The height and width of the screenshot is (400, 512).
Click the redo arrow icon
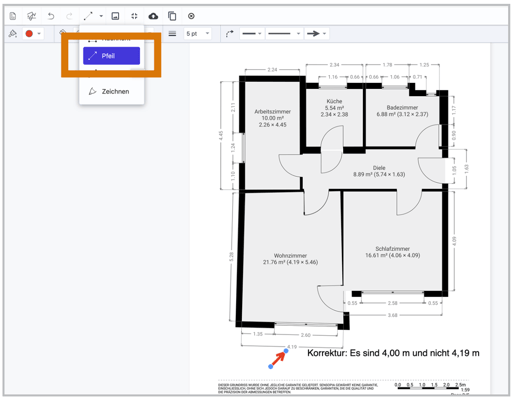[x=69, y=16]
